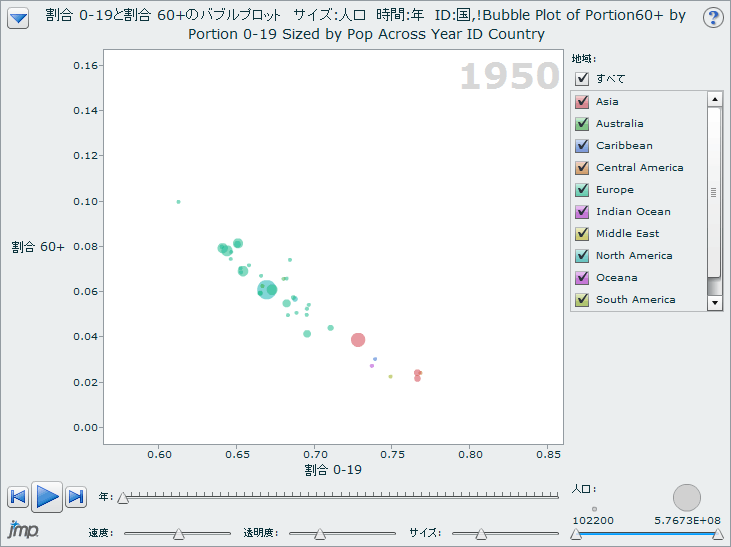Viewport: 731px width, 547px height.
Task: Toggle the Europe region checkbox
Action: tap(582, 189)
